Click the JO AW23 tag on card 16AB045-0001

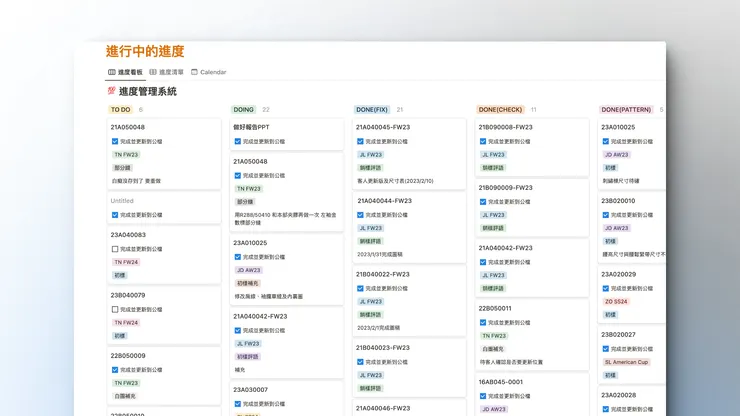coord(494,409)
